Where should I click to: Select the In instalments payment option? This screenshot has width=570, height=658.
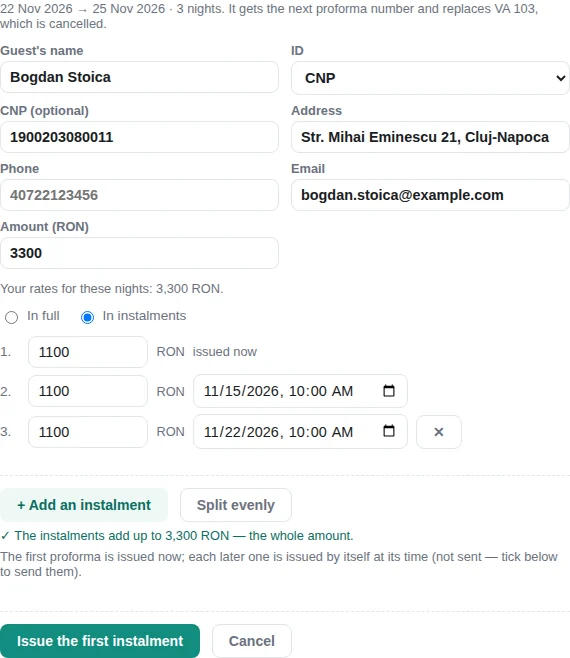point(87,317)
